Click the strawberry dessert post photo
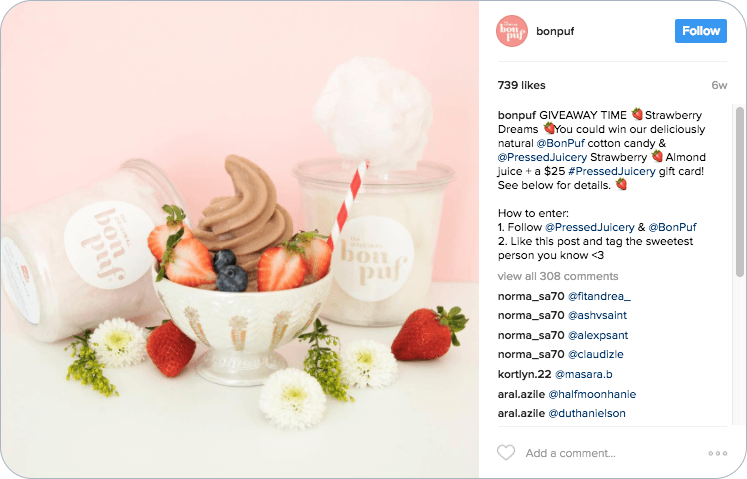747x479 pixels. pyautogui.click(x=240, y=239)
